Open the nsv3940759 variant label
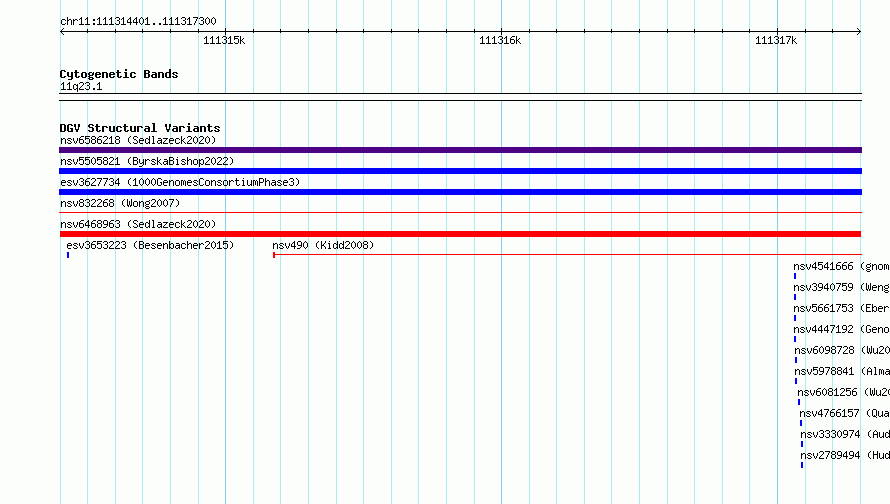 click(x=841, y=287)
